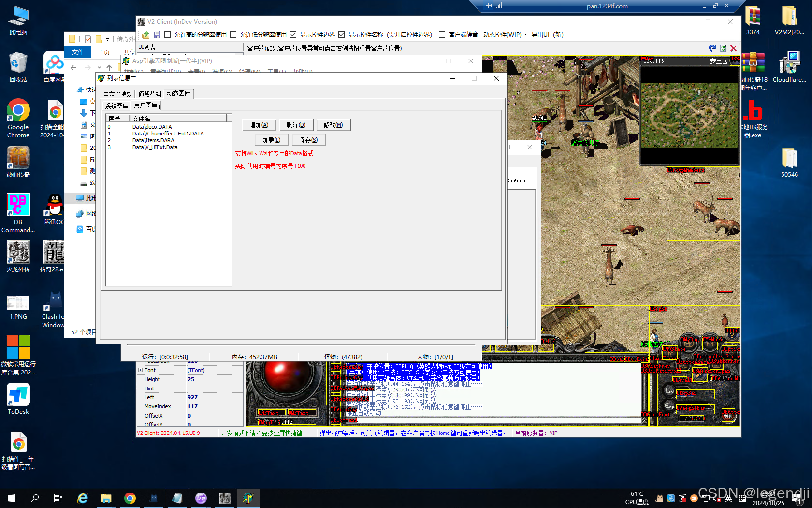Click Left property value 927
The width and height of the screenshot is (812, 508).
pyautogui.click(x=215, y=397)
